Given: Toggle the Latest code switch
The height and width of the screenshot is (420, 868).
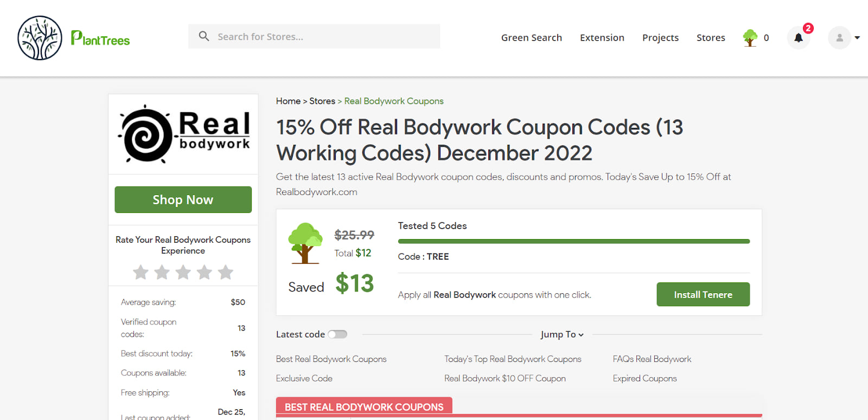Looking at the screenshot, I should click(337, 334).
